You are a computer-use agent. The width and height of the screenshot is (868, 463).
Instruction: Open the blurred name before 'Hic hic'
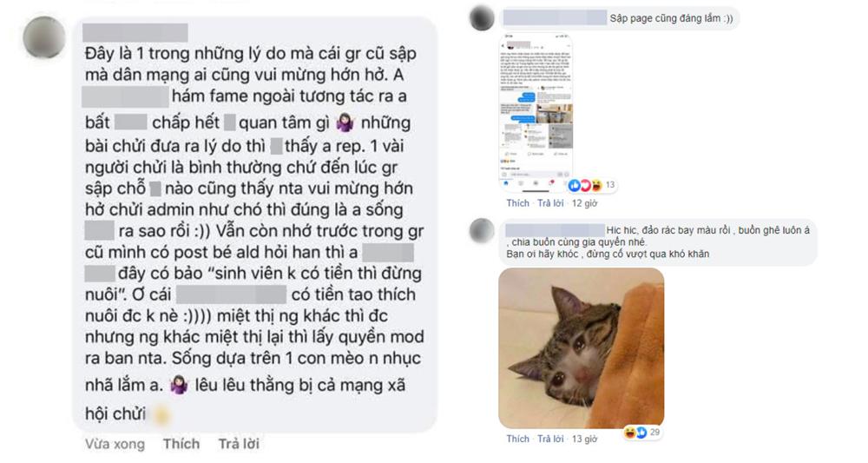555,230
